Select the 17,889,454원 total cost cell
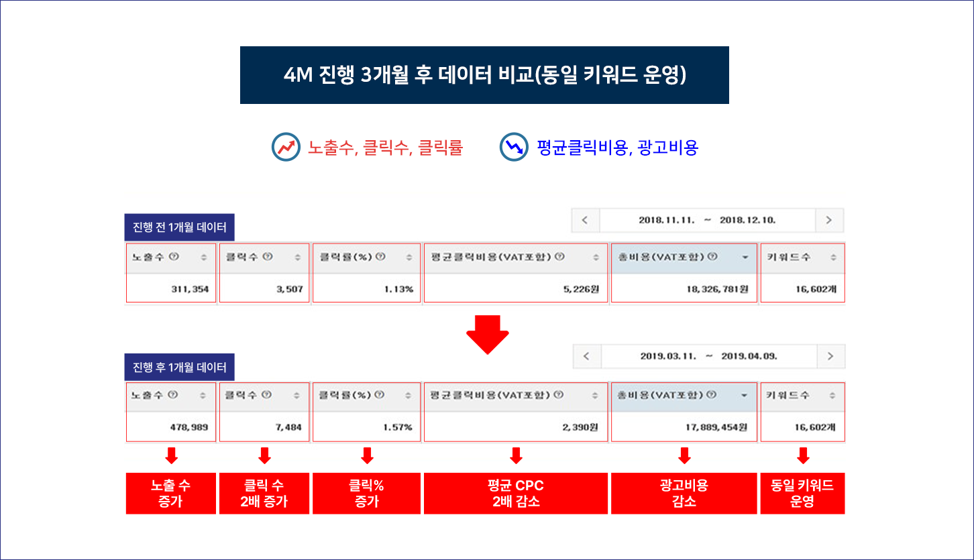This screenshot has height=560, width=974. click(x=684, y=427)
